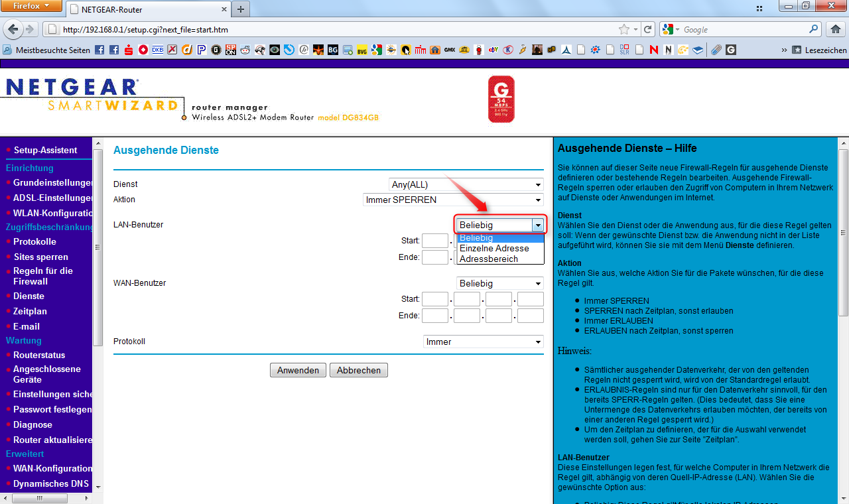Click the eBay bookmark icon
The height and width of the screenshot is (504, 849).
pos(493,50)
